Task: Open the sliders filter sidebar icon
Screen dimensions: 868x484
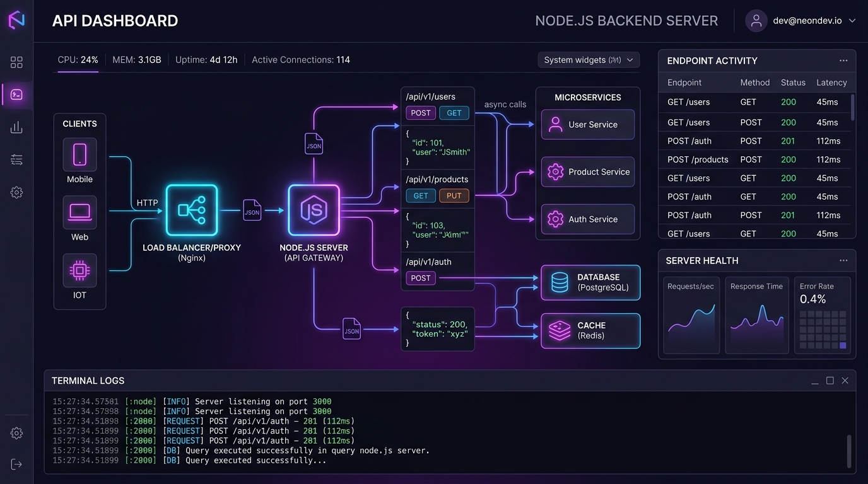Action: pos(16,160)
